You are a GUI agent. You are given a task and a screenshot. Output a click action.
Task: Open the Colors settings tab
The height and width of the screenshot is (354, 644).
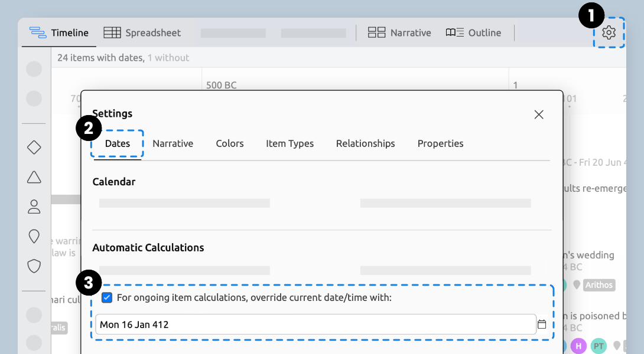pos(230,143)
